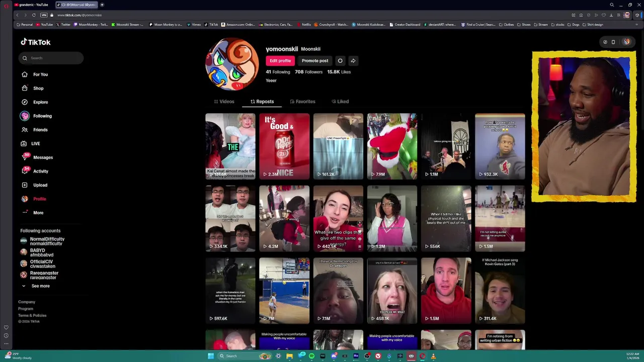This screenshot has width=644, height=362.
Task: Open the Company footer link
Action: tap(27, 302)
